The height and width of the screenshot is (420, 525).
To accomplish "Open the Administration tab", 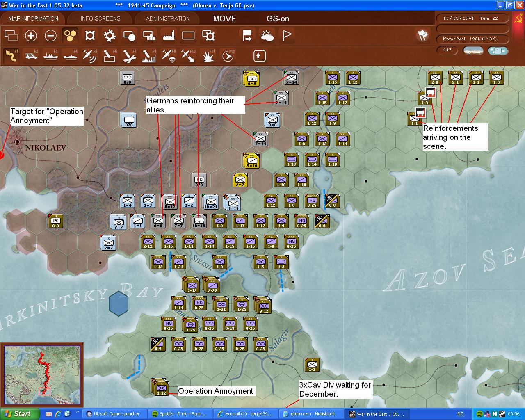I will 168,18.
